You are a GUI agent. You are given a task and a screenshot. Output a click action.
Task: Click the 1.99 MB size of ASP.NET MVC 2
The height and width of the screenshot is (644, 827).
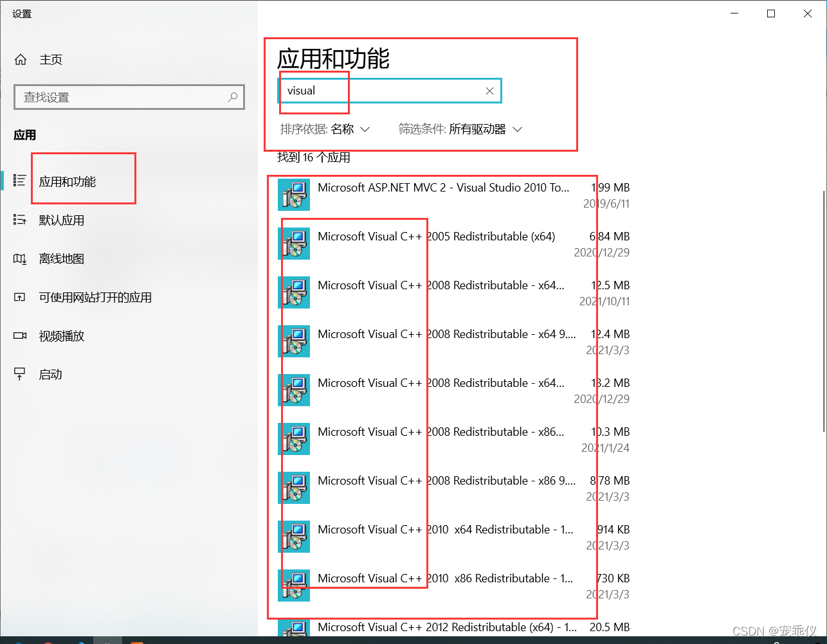610,188
